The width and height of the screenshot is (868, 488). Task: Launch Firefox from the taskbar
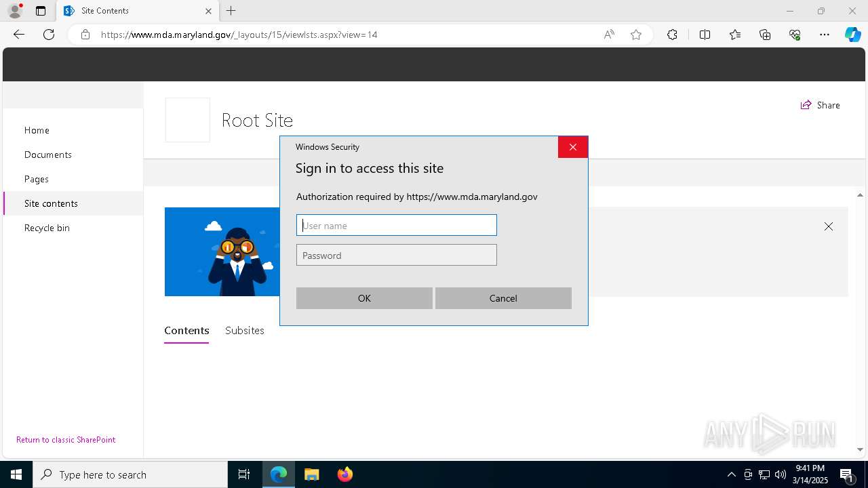tap(345, 474)
